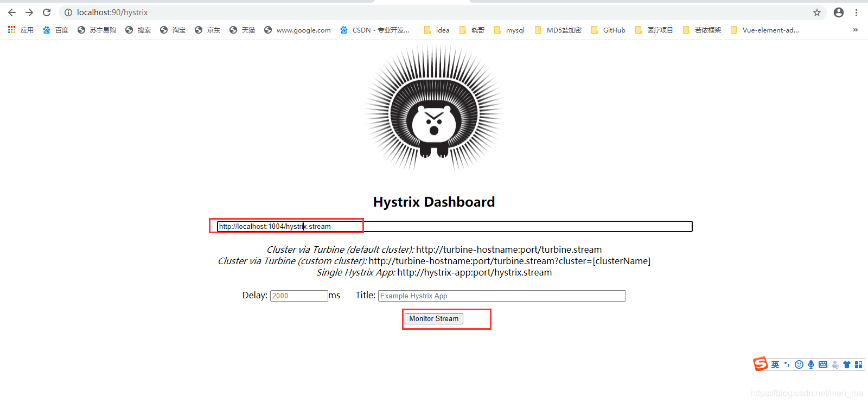Expand the GitHub bookmark folder
Screen dimensions: 868x403
click(608, 30)
